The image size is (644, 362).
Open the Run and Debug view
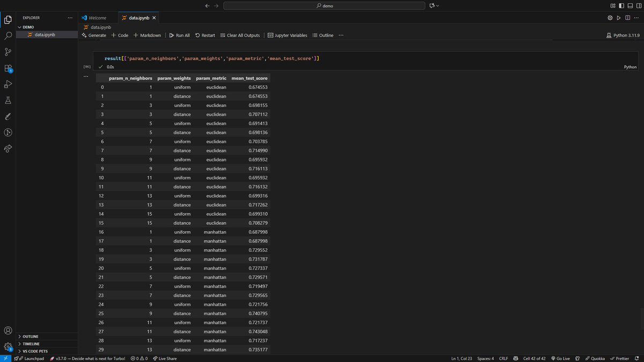[8, 84]
